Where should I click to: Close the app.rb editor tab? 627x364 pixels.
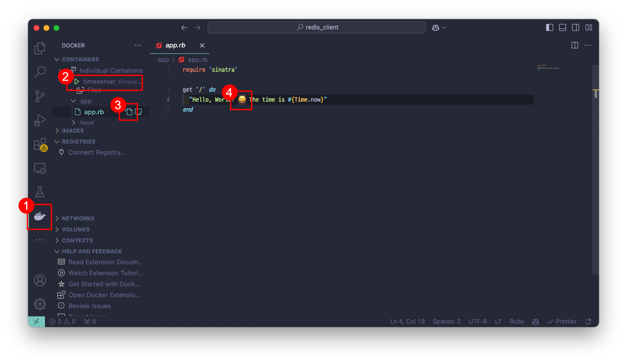202,45
